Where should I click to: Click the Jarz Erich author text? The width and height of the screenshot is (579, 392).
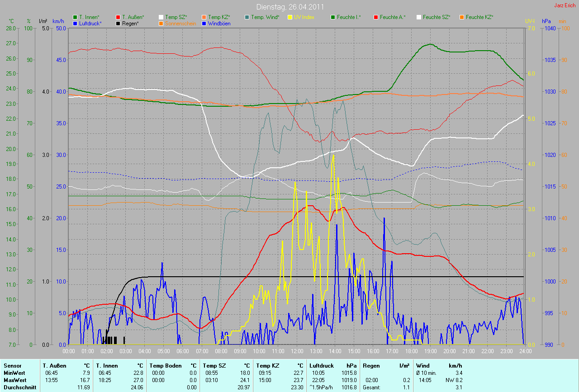pyautogui.click(x=565, y=5)
